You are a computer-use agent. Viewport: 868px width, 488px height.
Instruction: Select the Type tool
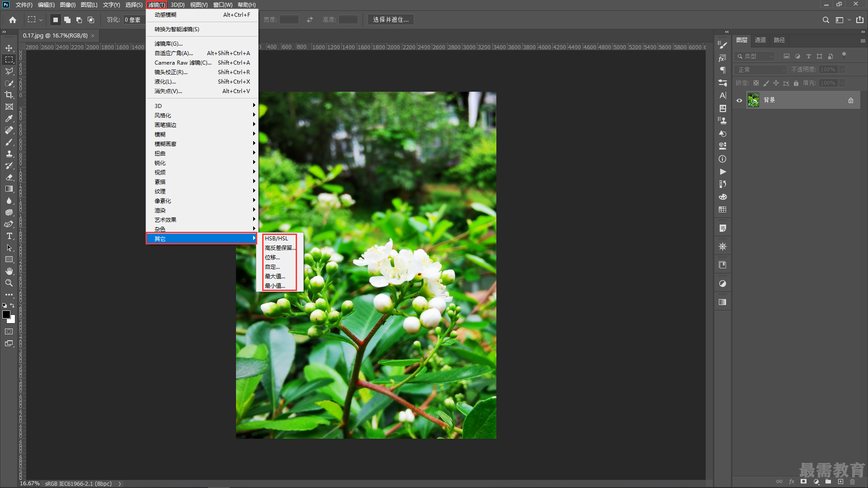click(9, 236)
